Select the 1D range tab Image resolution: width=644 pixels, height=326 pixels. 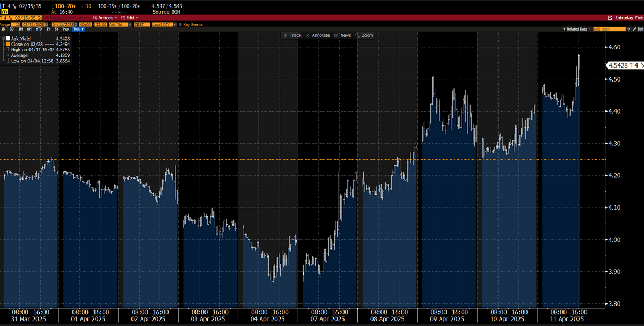3,29
